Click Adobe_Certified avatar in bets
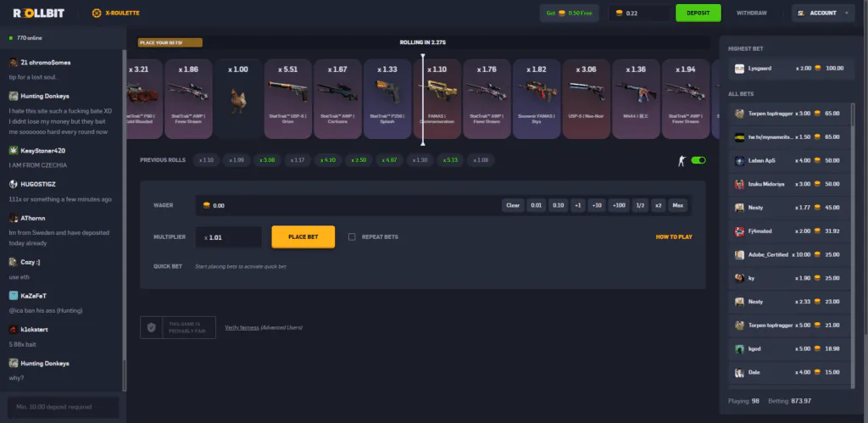This screenshot has height=423, width=868. point(739,254)
